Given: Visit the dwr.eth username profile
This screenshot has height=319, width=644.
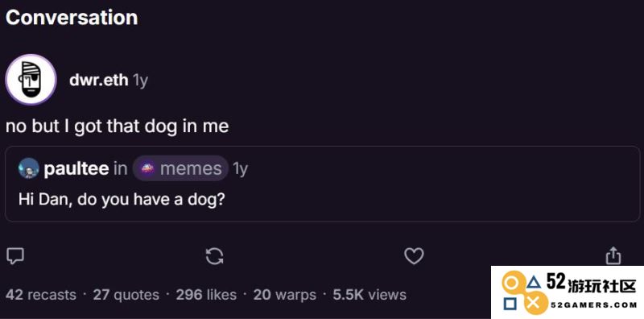Looking at the screenshot, I should (98, 81).
